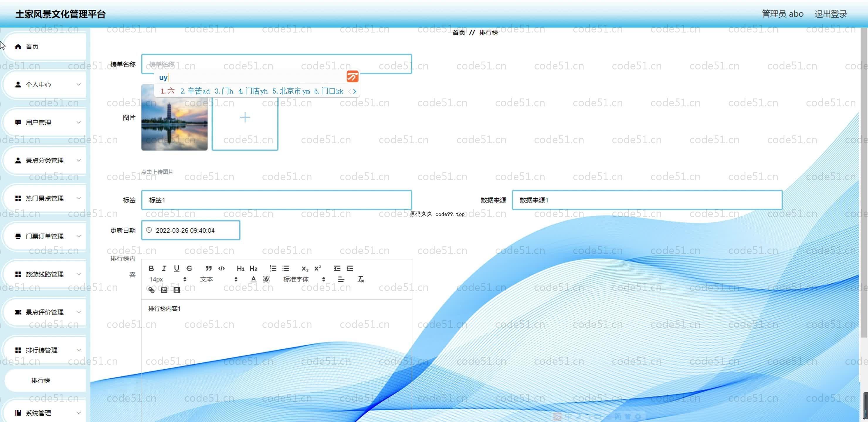Toggle bold formatting in the editor
The height and width of the screenshot is (422, 868).
[151, 268]
